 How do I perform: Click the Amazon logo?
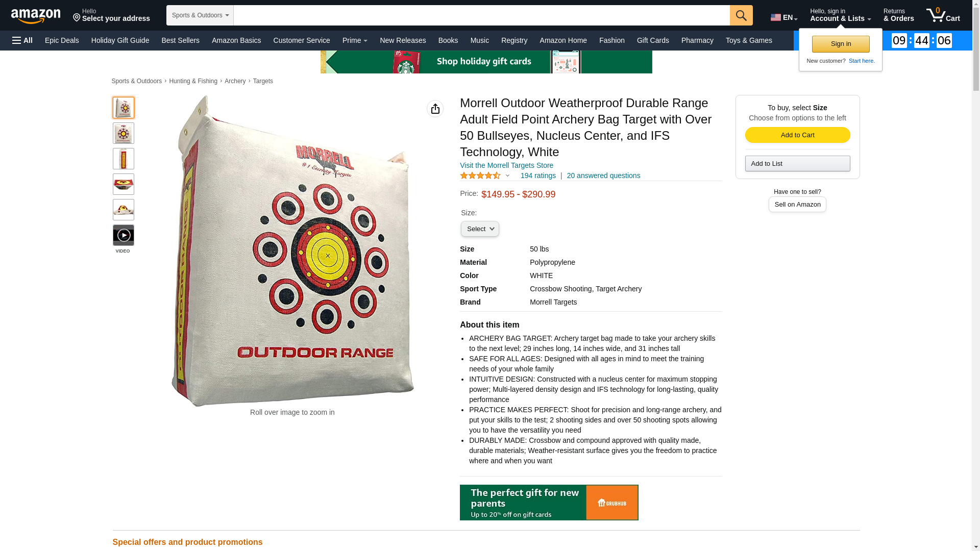point(36,16)
